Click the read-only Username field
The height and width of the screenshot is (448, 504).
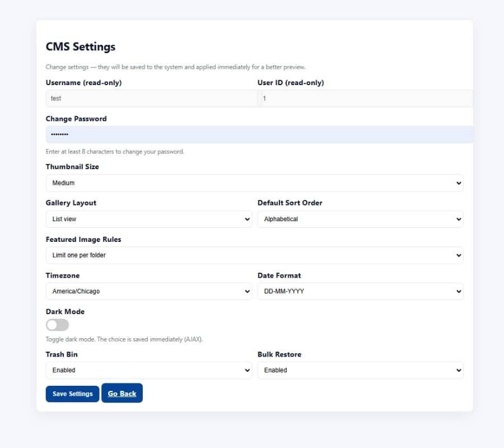click(151, 99)
